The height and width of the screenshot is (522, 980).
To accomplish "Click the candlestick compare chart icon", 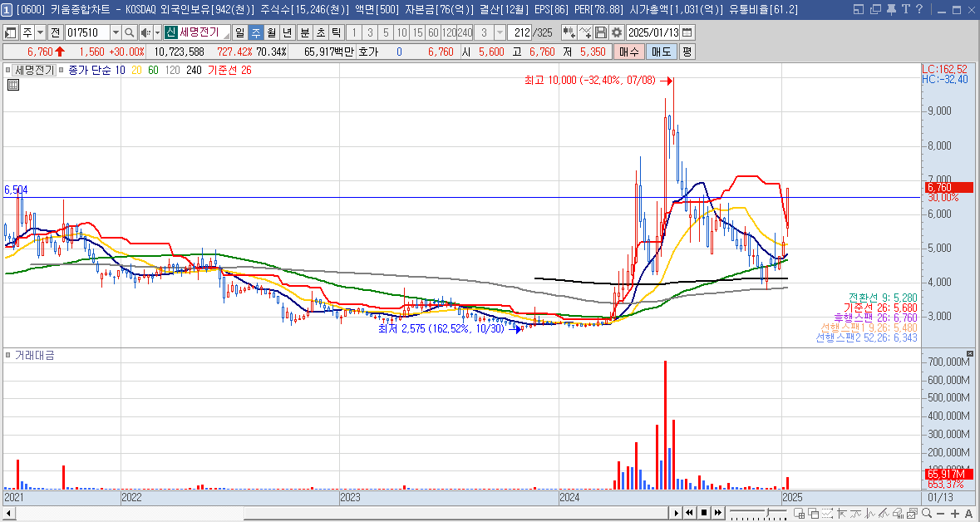I will (569, 32).
